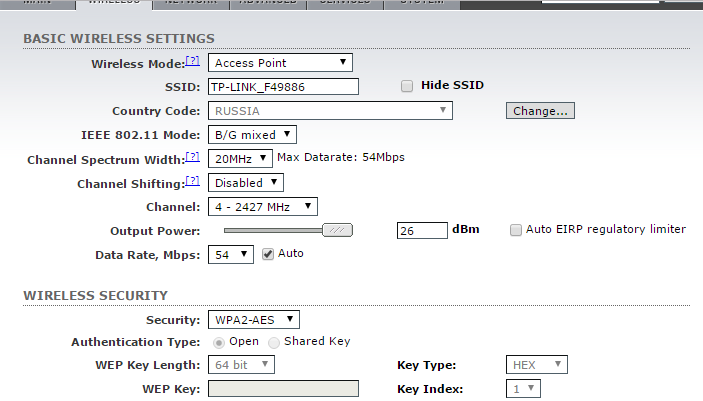Screen dimensions: 703x401
Task: Select the Open authentication radio button
Action: coord(217,342)
